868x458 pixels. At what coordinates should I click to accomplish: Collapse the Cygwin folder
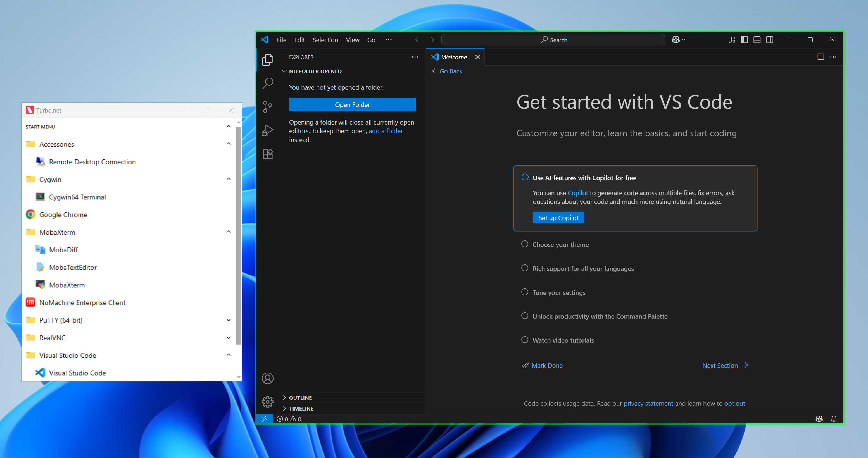click(229, 179)
